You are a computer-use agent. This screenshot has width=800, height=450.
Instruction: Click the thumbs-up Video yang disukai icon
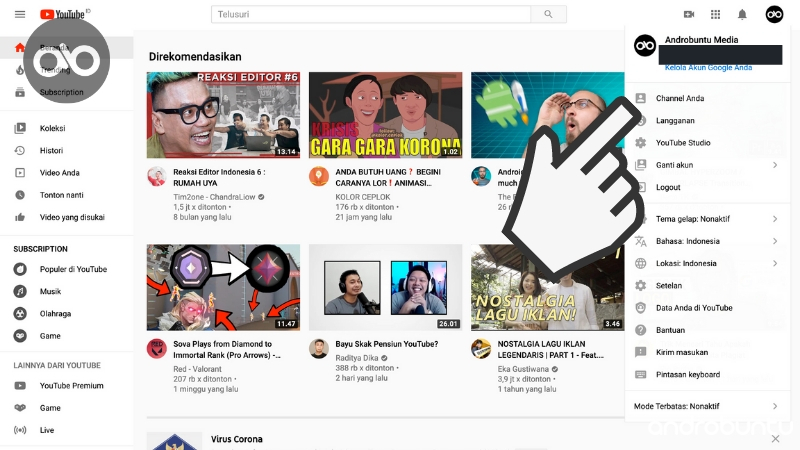coord(20,217)
